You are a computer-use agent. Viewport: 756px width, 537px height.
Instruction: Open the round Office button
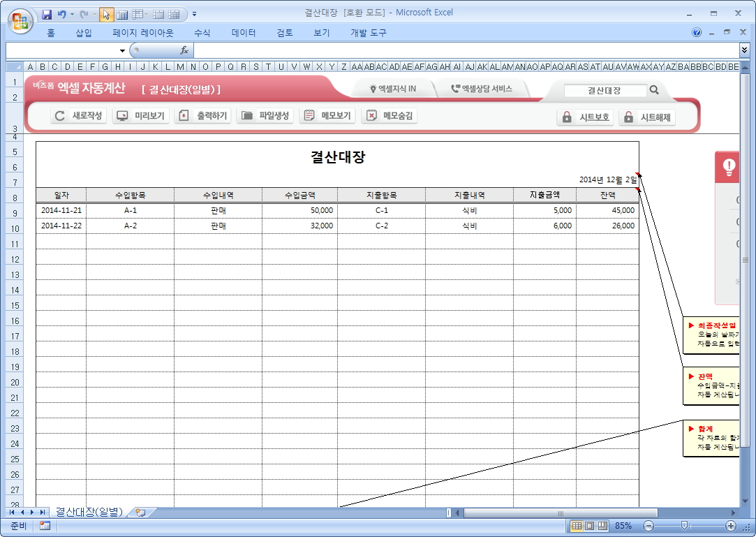[x=20, y=19]
